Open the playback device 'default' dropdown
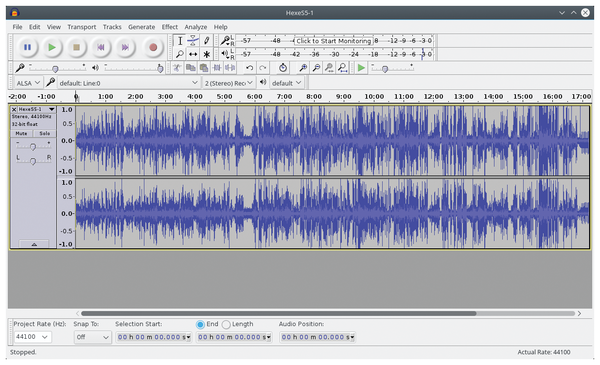600x365 pixels. (x=287, y=83)
